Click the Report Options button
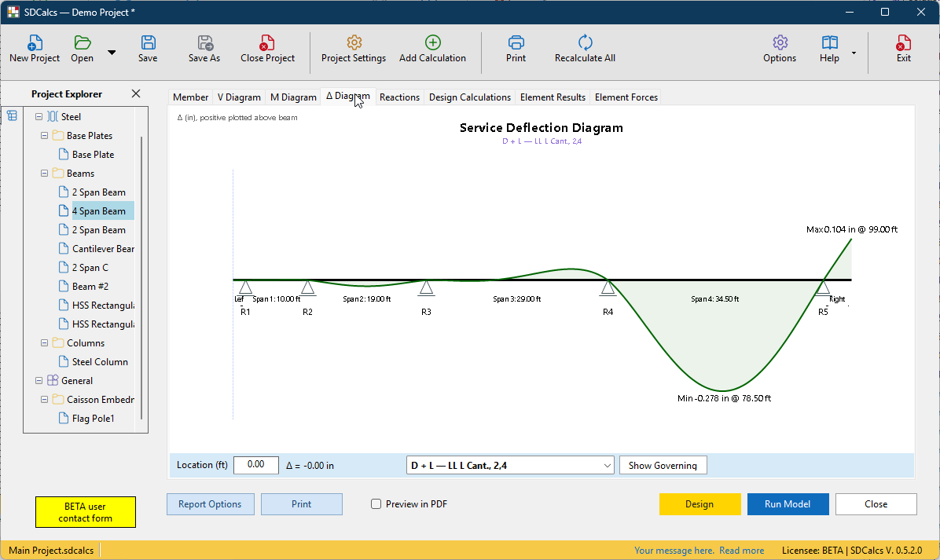The image size is (940, 560). coord(211,504)
